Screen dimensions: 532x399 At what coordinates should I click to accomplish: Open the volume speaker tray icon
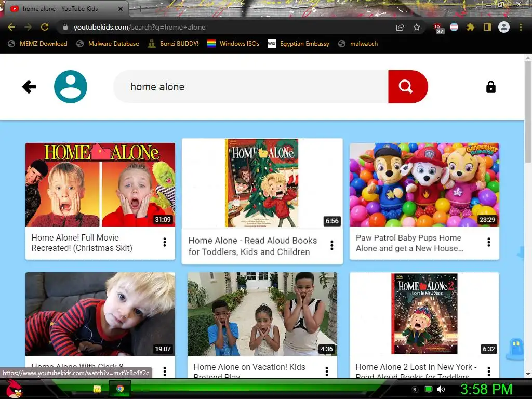441,389
